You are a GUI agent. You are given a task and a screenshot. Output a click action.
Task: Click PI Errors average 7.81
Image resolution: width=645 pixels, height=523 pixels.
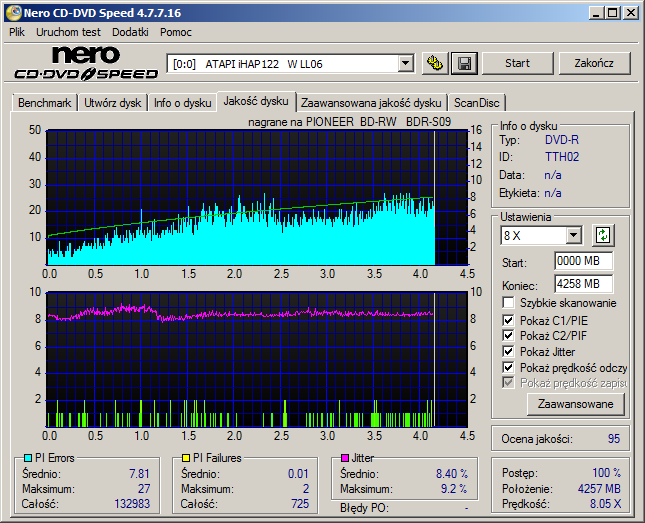[139, 474]
